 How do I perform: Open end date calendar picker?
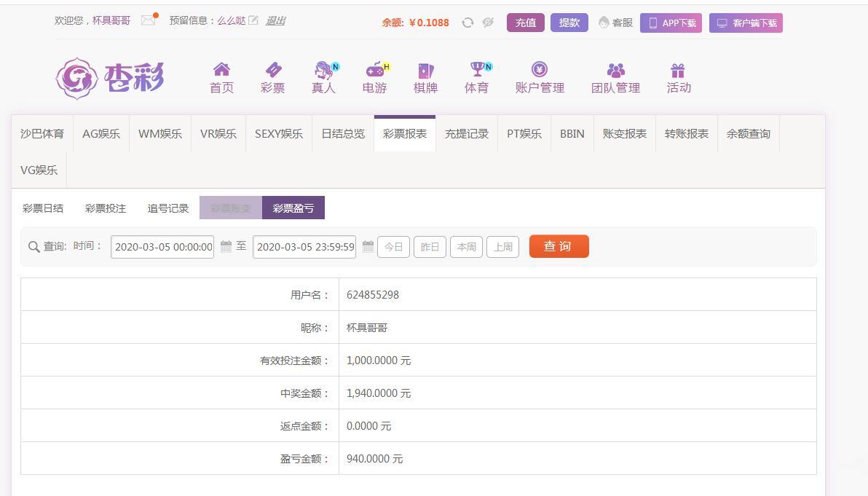(368, 247)
